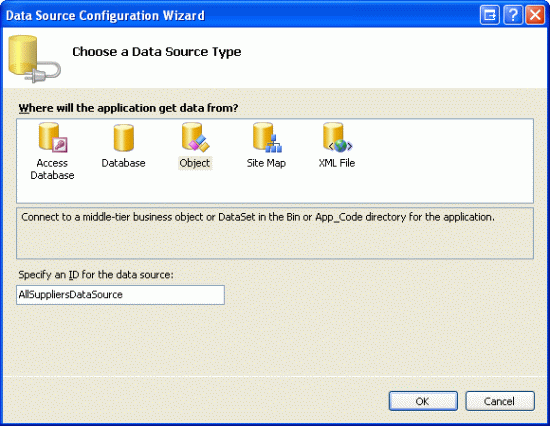
Task: Choose the plain Database cylinder icon
Action: click(x=123, y=138)
